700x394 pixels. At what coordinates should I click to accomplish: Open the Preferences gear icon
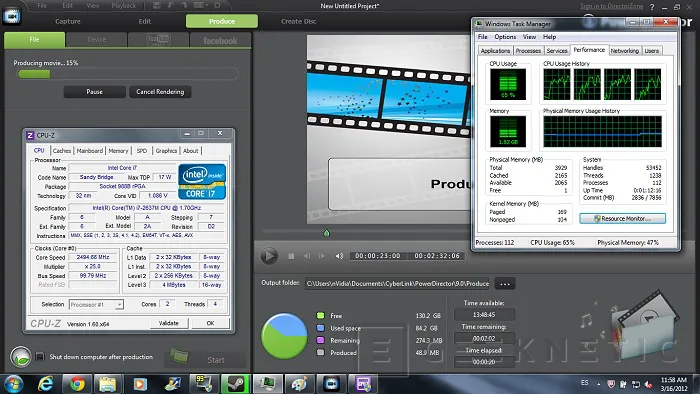pos(217,5)
